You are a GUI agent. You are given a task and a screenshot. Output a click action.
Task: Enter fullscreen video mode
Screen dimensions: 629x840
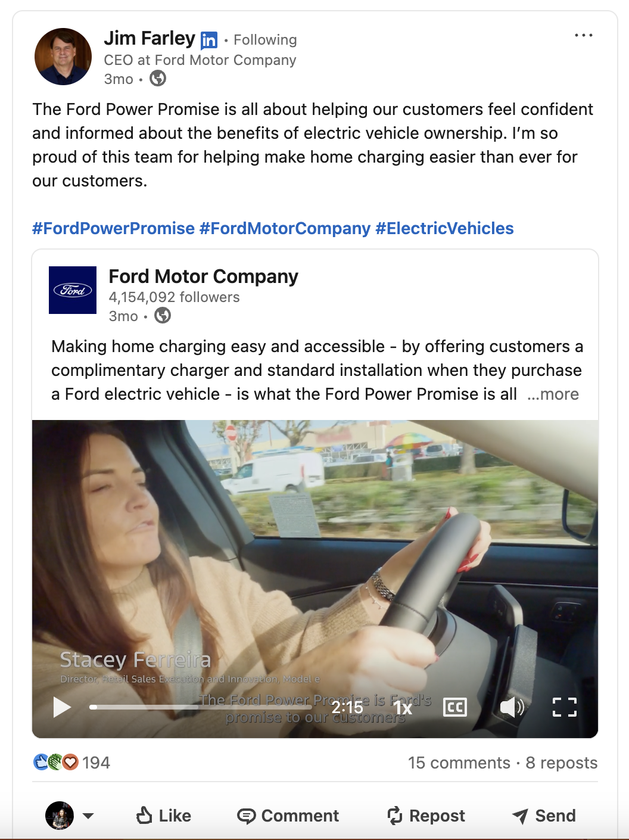click(x=564, y=707)
